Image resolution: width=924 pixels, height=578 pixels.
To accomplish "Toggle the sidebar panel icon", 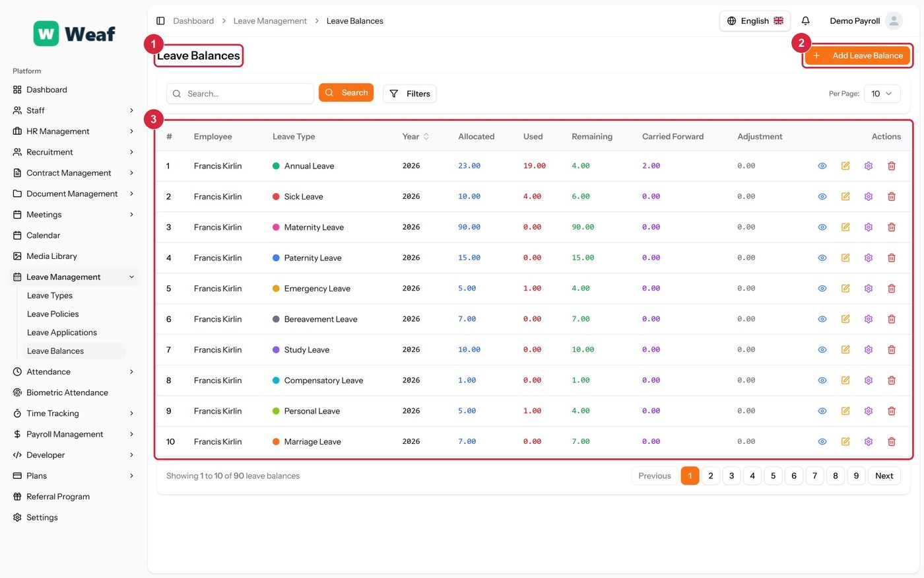I will 160,21.
